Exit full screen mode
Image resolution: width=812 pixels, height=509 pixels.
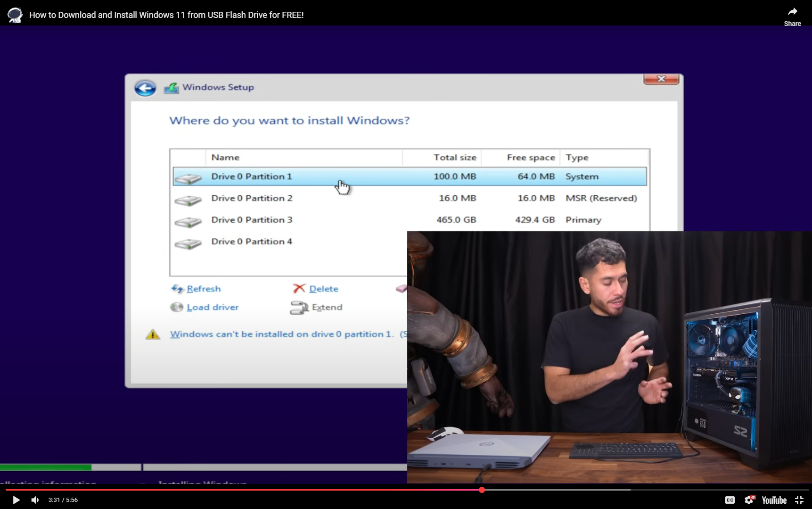click(799, 500)
